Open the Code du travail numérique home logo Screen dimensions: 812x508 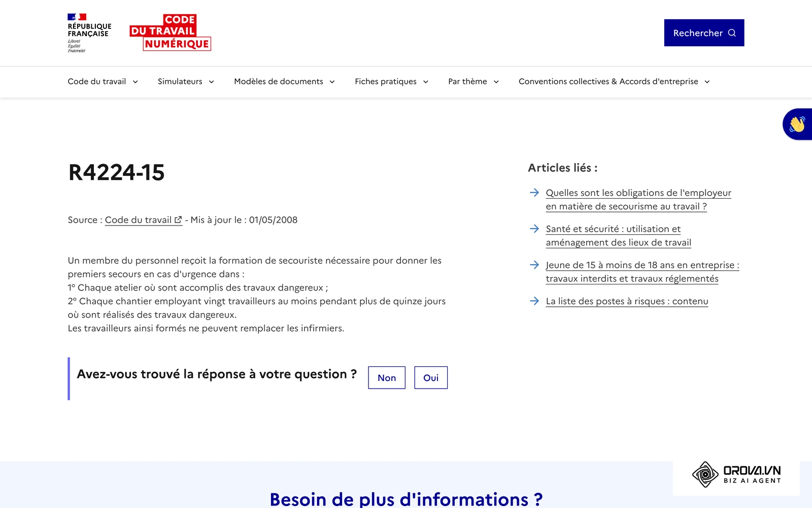[x=170, y=33]
